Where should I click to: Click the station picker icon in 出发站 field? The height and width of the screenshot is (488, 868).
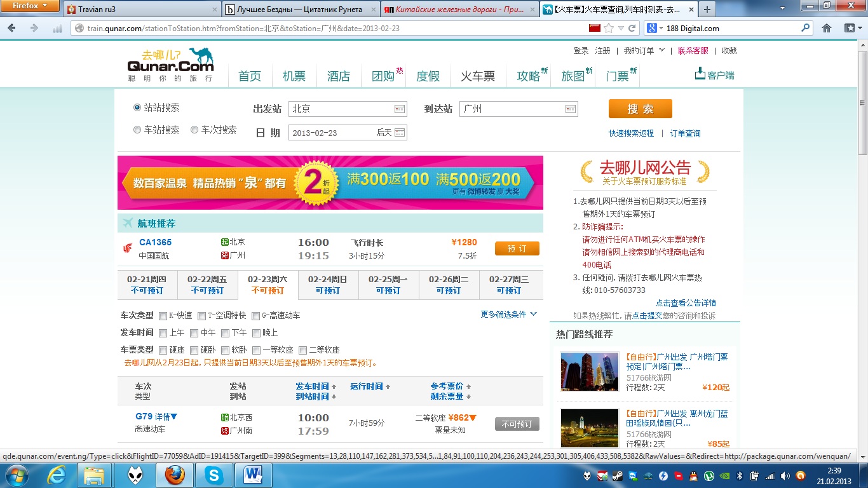point(400,109)
